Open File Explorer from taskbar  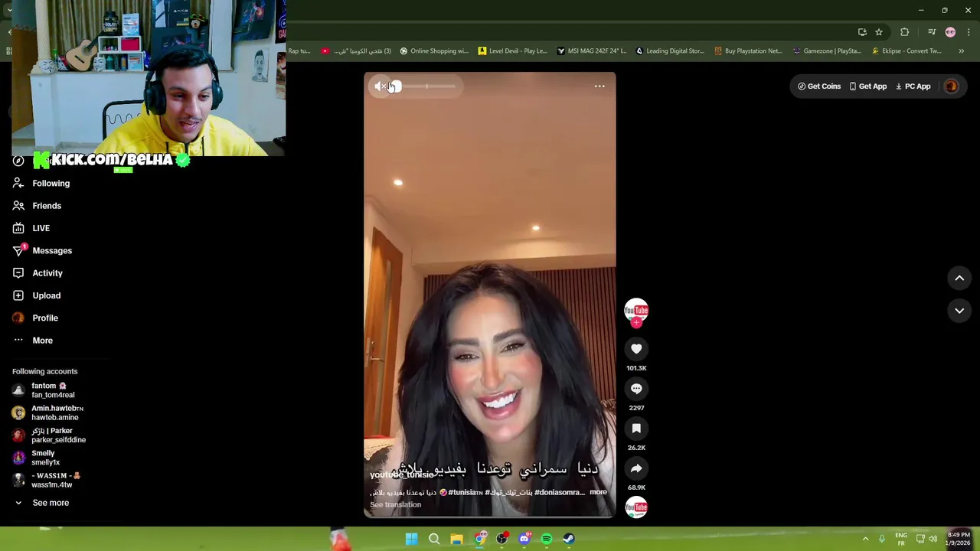456,539
